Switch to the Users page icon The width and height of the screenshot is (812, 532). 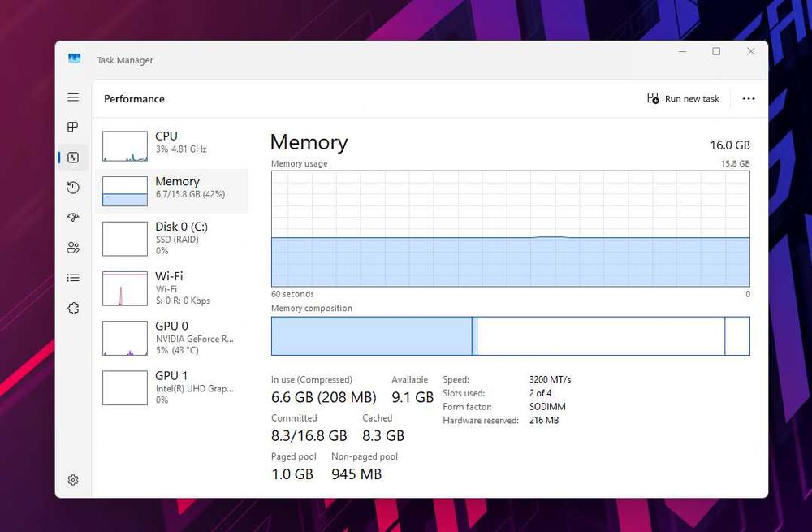(73, 248)
